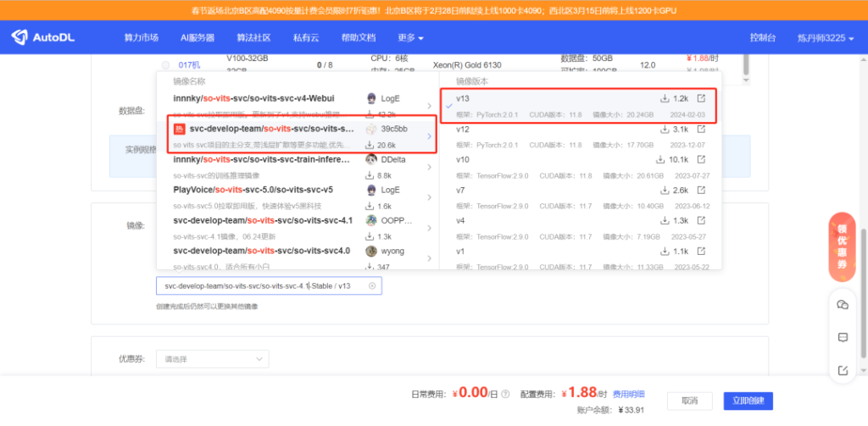Go to 算力市场 in the navigation bar
The width and height of the screenshot is (868, 426).
point(142,37)
